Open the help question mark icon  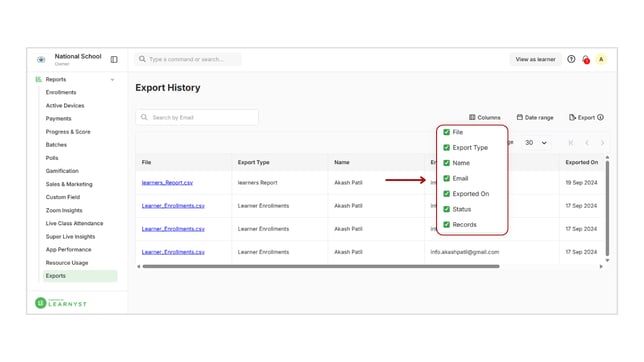pyautogui.click(x=571, y=59)
